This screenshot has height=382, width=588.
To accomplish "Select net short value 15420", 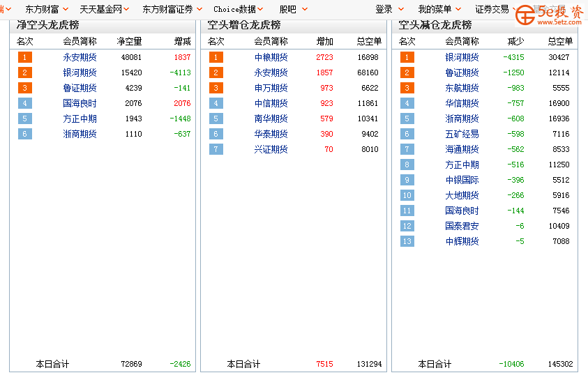I will (131, 72).
